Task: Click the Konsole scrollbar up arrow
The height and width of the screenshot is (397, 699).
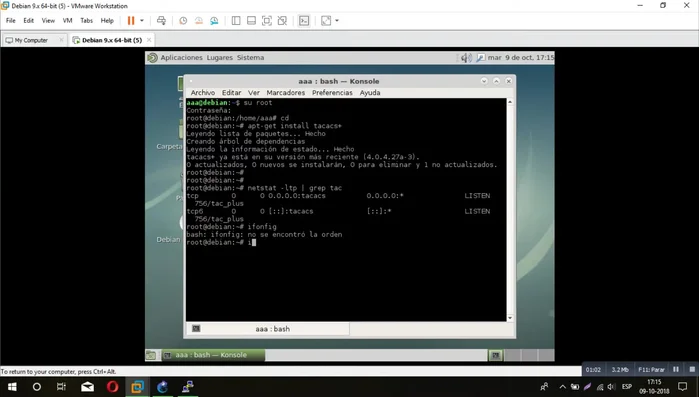Action: point(510,102)
